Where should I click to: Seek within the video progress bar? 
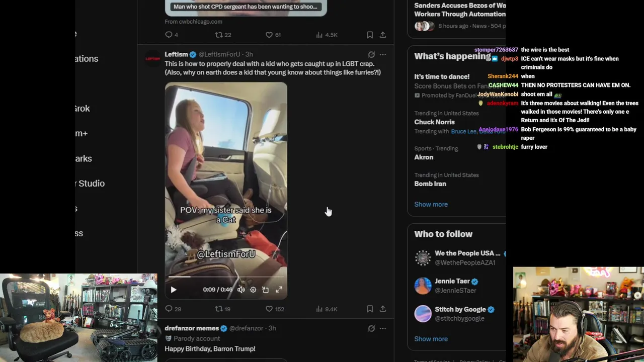click(226, 277)
